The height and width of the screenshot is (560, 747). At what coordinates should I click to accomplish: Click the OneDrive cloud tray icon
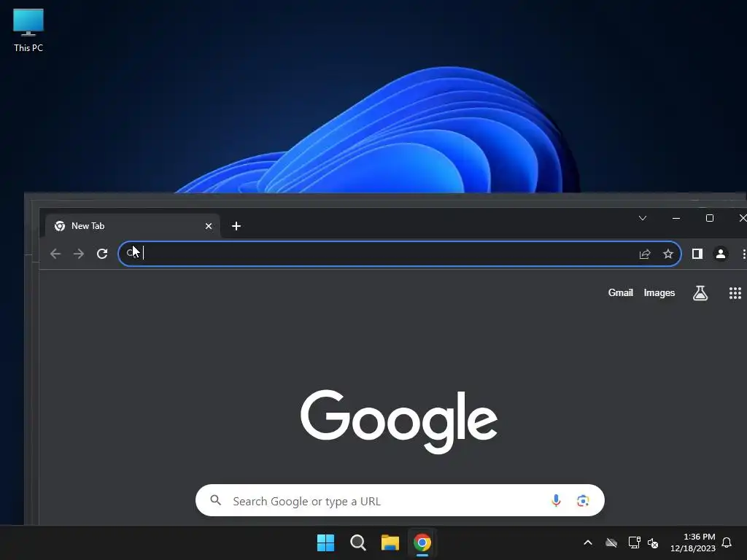[611, 542]
